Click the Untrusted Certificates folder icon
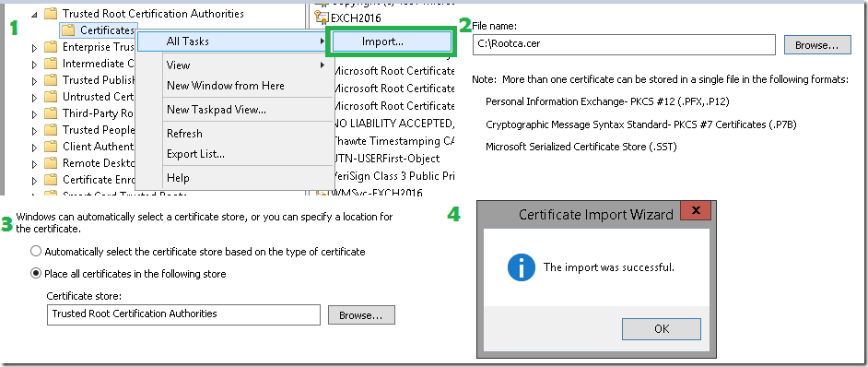 click(x=51, y=97)
